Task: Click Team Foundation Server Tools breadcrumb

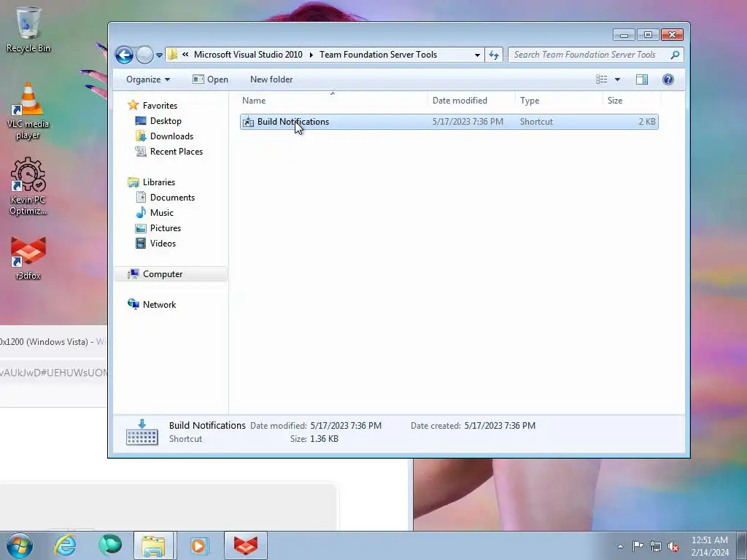Action: click(x=378, y=55)
